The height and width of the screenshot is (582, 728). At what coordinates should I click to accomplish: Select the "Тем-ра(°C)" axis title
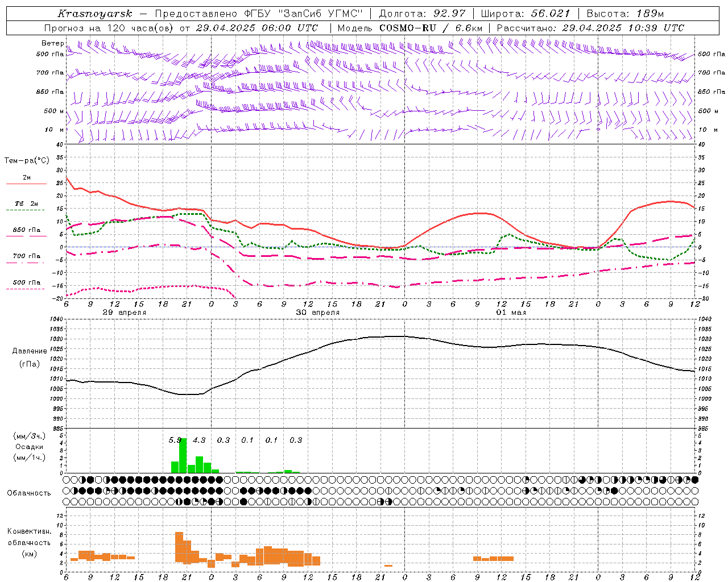27,161
